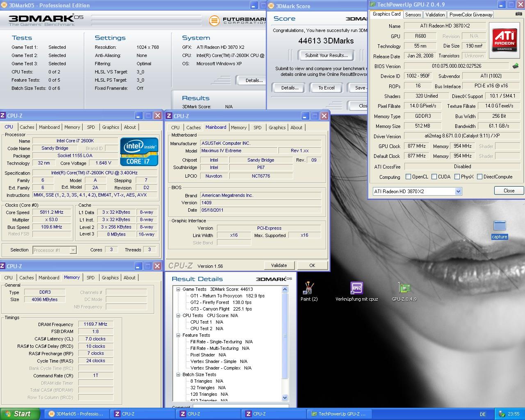Select the Pixel Shader result row
Image resolution: width=525 pixels, height=420 pixels.
point(208,355)
